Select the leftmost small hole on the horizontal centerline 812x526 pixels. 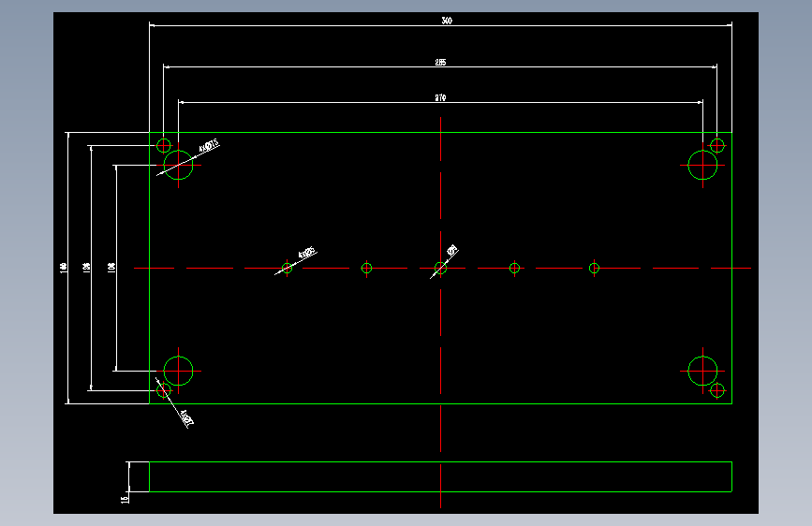click(287, 269)
